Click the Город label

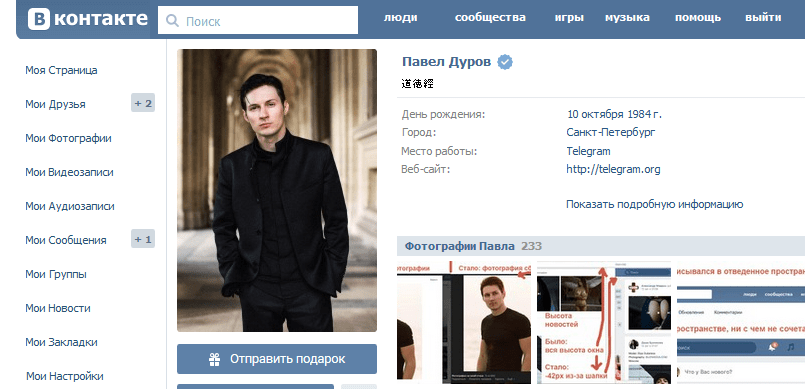coord(419,132)
